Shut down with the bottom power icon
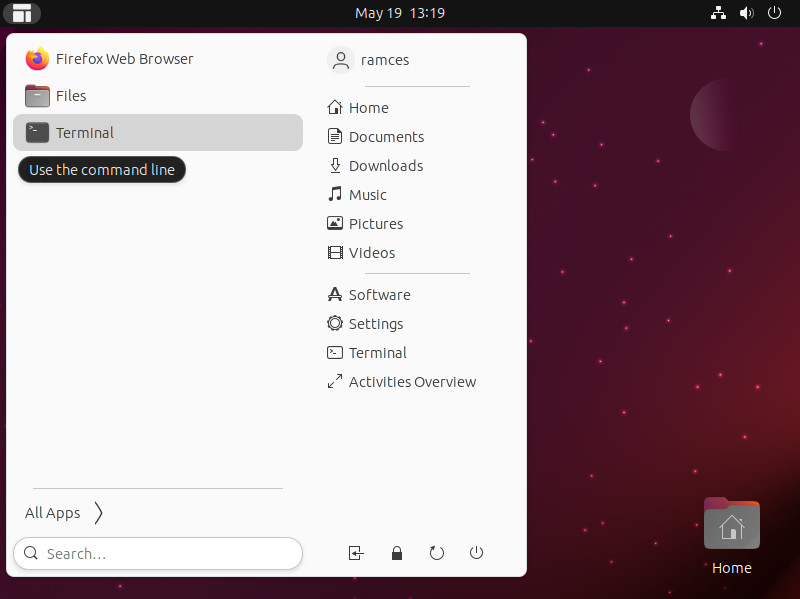The width and height of the screenshot is (800, 599). (x=476, y=553)
